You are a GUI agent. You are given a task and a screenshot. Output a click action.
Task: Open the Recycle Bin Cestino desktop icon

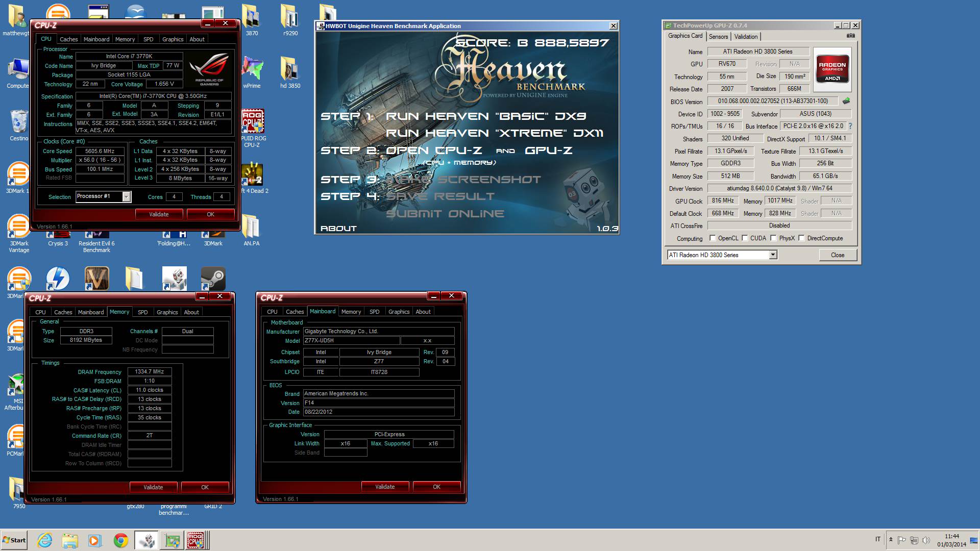pyautogui.click(x=19, y=125)
